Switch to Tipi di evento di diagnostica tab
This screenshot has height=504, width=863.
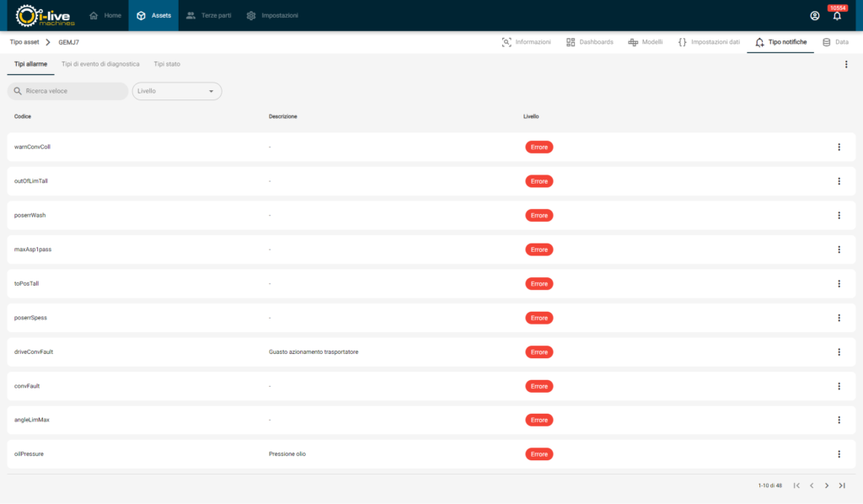pos(100,64)
